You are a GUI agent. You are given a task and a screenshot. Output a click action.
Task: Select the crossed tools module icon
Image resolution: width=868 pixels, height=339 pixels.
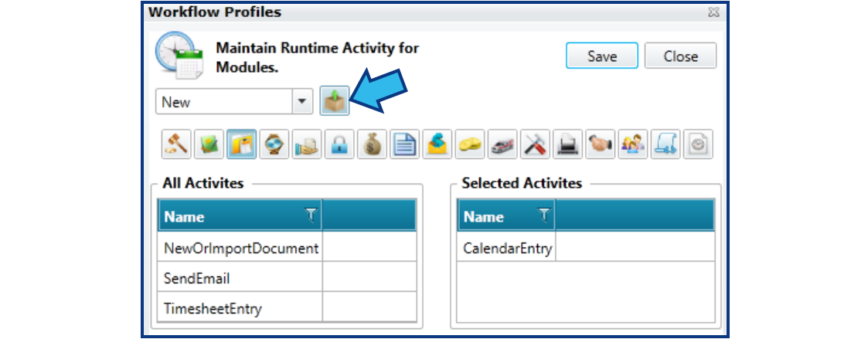point(536,144)
